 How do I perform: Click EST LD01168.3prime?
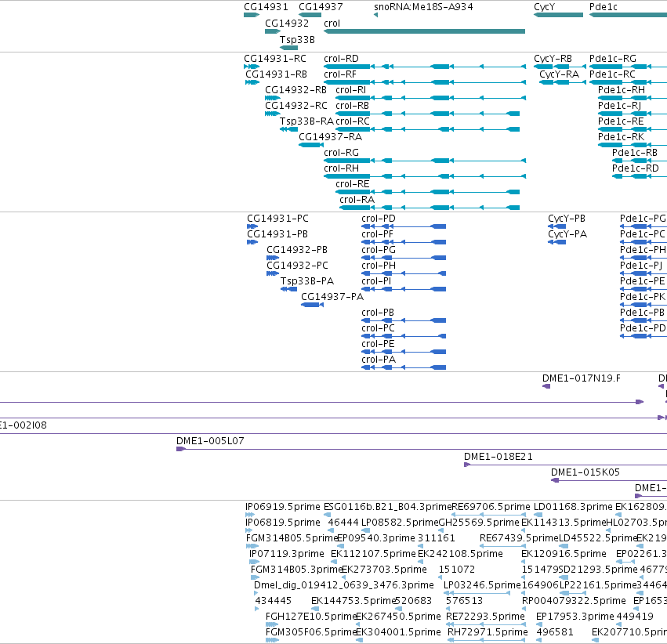[573, 507]
